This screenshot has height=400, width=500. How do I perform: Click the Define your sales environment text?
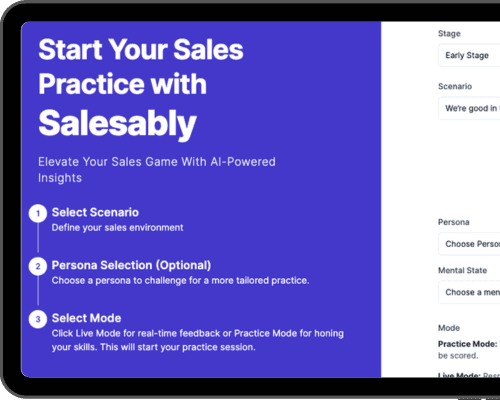(x=117, y=228)
